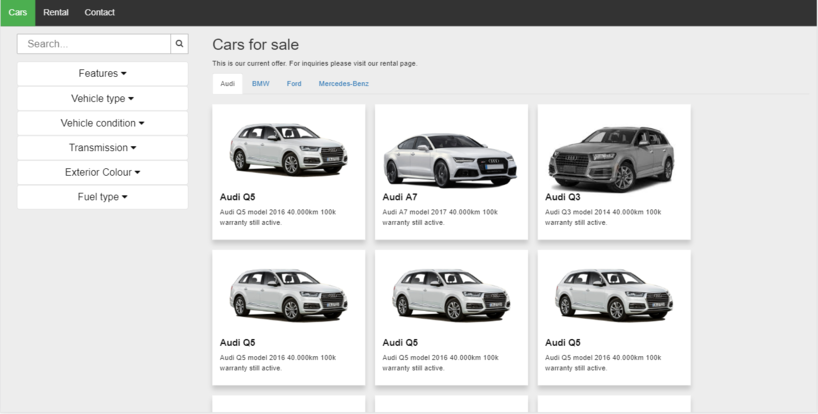The height and width of the screenshot is (414, 818).
Task: Switch to the Mercedes-Benz tab
Action: [344, 84]
